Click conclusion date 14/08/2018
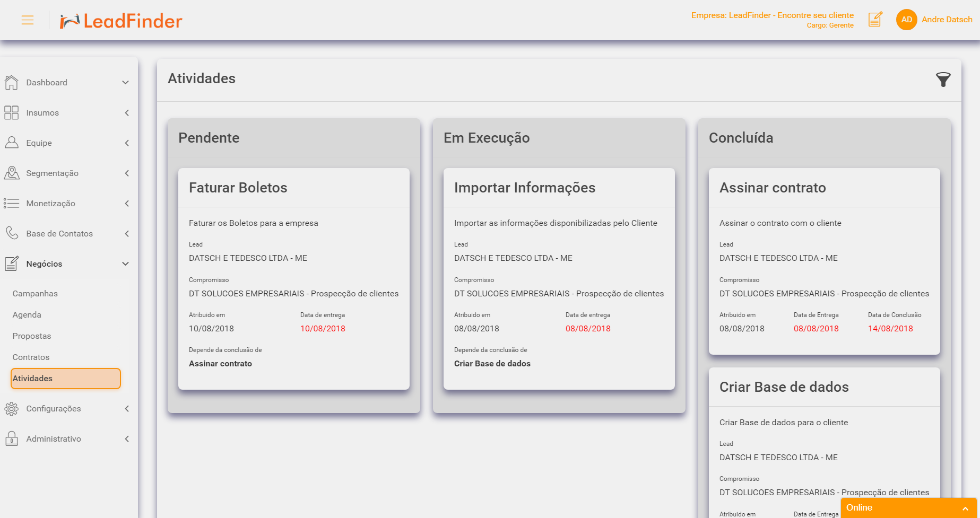The image size is (980, 518). click(890, 329)
